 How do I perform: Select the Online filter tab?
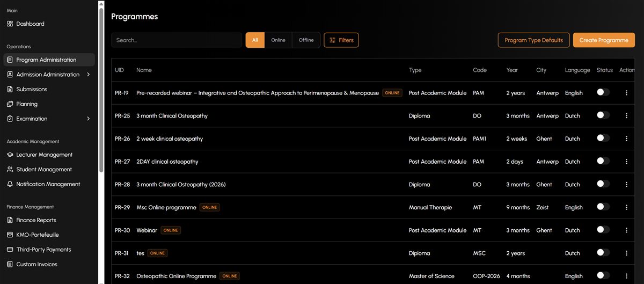[278, 40]
